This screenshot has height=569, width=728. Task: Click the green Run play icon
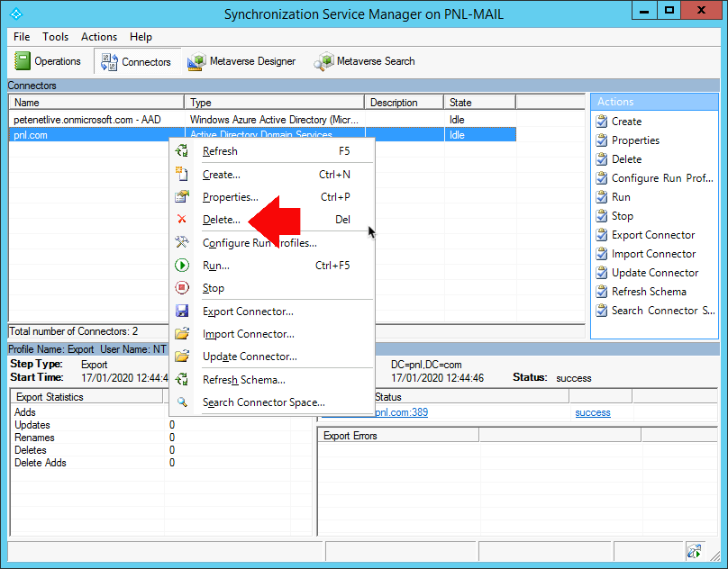(x=181, y=265)
